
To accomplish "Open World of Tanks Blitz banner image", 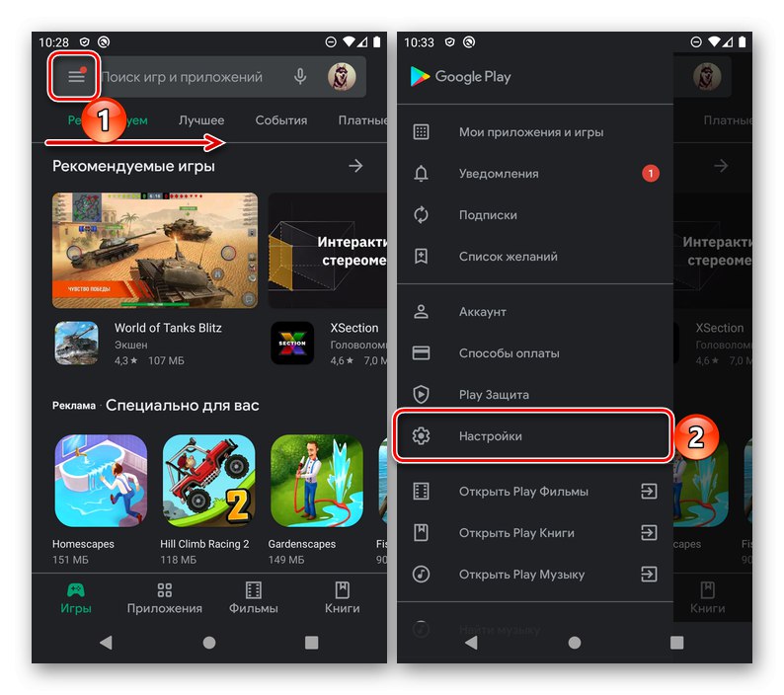I will [155, 250].
